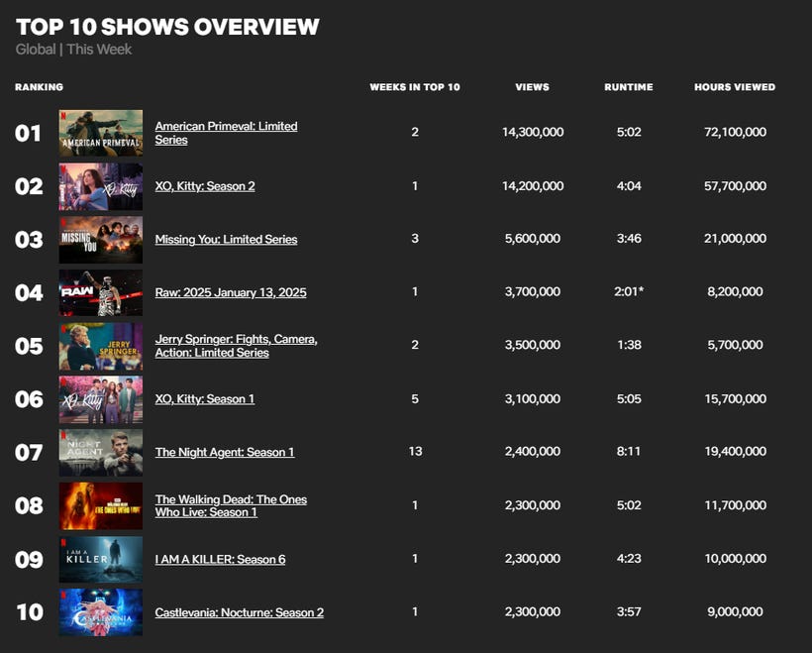Screen dimensions: 812x653
Task: Click the 14,300,000 views value
Action: point(533,132)
